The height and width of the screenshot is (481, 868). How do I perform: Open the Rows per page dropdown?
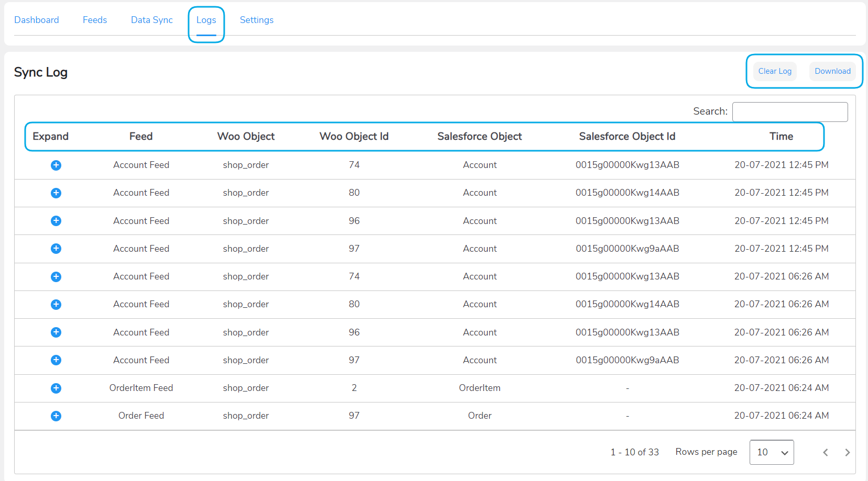click(x=772, y=452)
